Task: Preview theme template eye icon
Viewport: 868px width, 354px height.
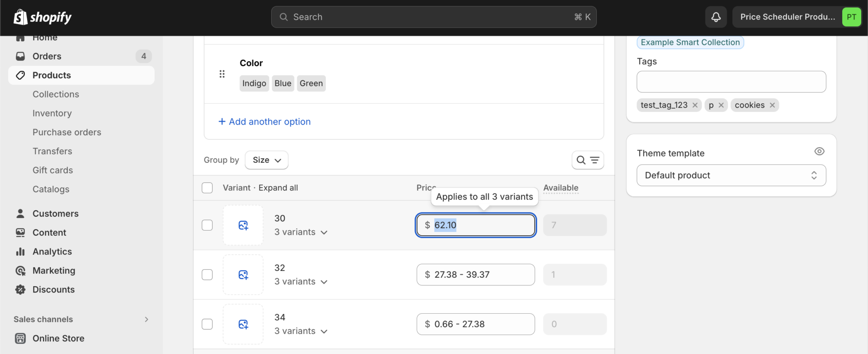Action: (x=819, y=151)
